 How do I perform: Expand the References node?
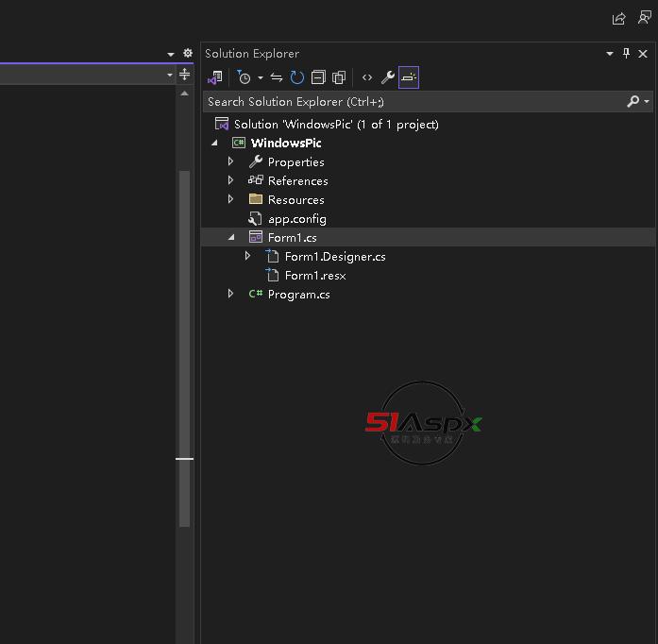pos(231,180)
